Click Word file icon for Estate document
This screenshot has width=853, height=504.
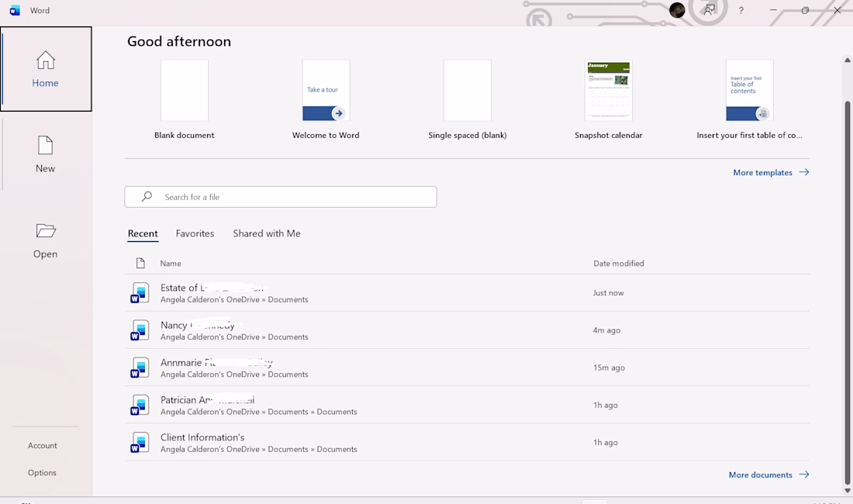coord(140,292)
